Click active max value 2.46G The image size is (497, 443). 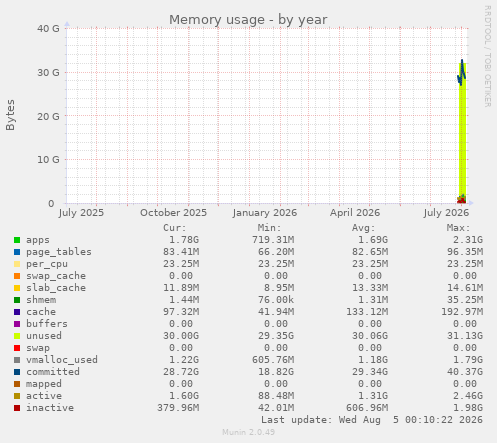click(x=468, y=396)
